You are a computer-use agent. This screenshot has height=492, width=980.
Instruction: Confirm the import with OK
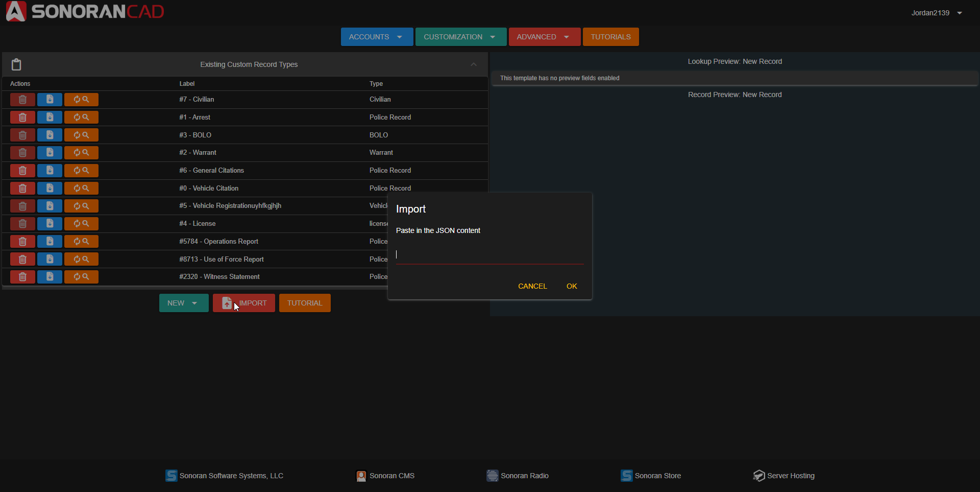tap(572, 286)
